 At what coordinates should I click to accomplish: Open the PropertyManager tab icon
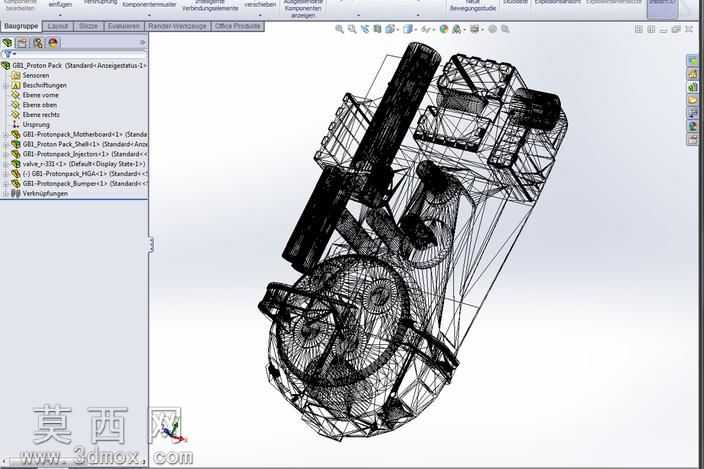tap(22, 43)
